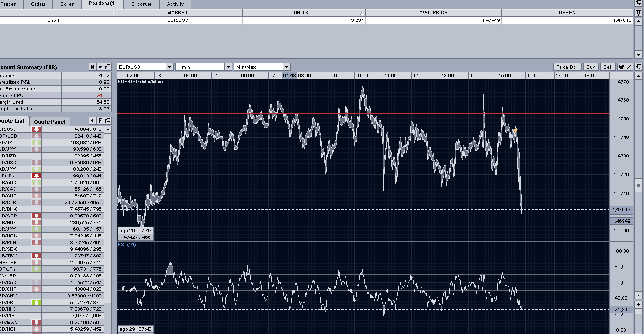Image resolution: width=644 pixels, height=334 pixels.
Task: Expand the 1 min timeframe dropdown
Action: 228,67
